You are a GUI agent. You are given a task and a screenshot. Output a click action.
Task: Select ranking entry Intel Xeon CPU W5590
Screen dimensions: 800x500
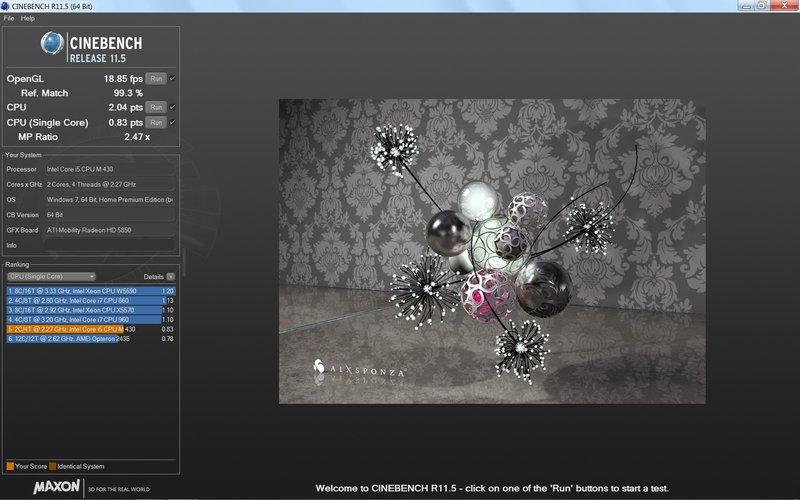[x=91, y=291]
